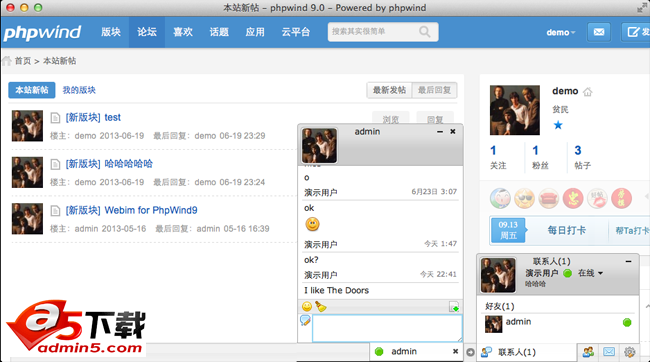Click the document icon beside 哈哈哈哈哈 thread
Viewport: 650px width, 362px height.
(x=55, y=165)
